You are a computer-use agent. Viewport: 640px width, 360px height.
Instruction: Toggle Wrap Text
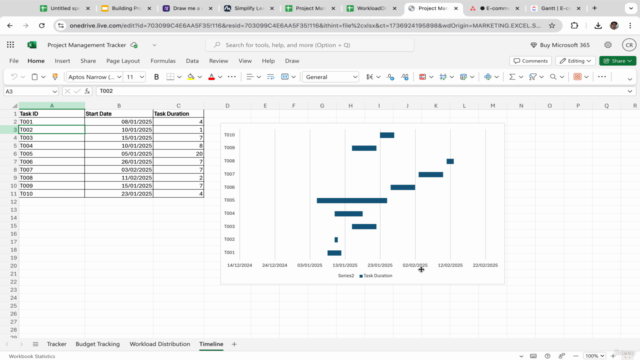(270, 77)
